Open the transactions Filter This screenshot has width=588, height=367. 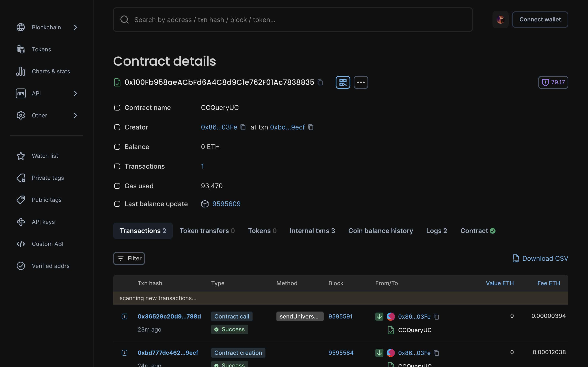(x=129, y=258)
